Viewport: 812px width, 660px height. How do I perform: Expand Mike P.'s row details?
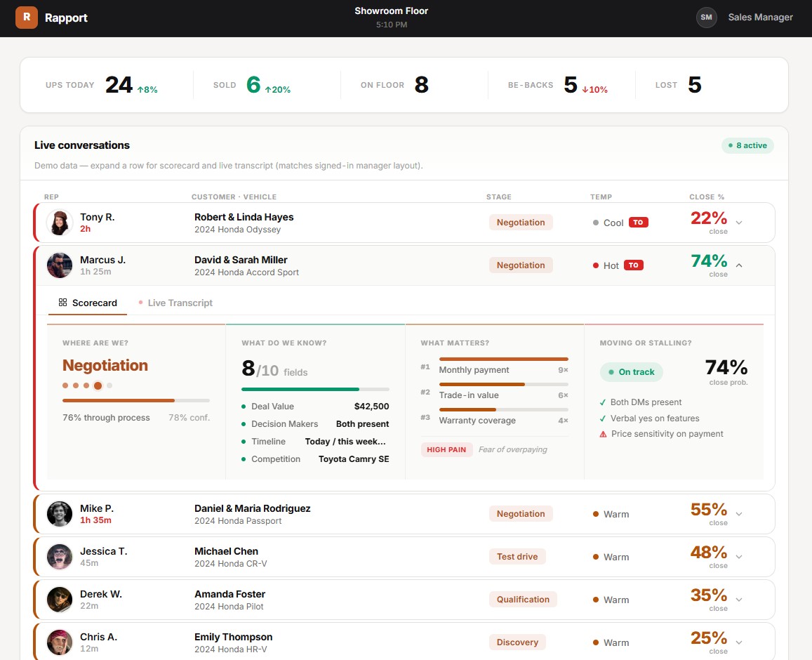coord(738,514)
